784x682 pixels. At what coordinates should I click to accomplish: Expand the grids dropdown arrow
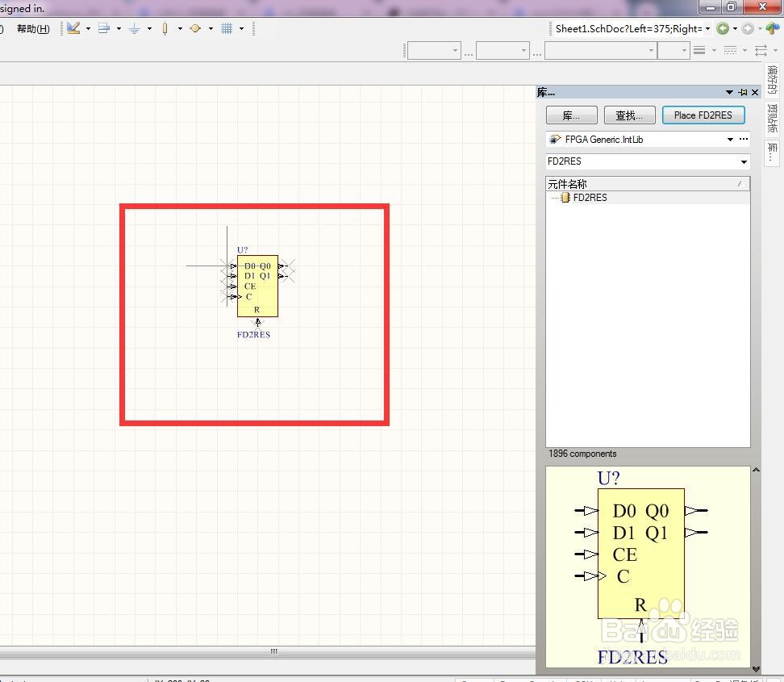tap(241, 28)
